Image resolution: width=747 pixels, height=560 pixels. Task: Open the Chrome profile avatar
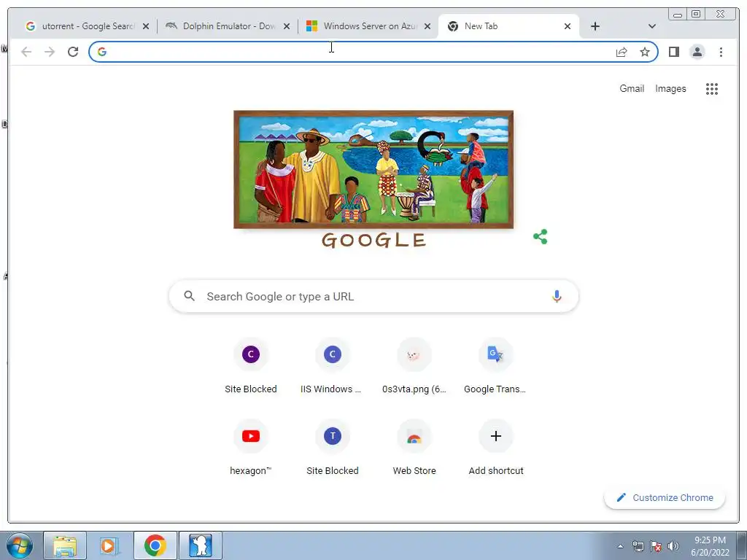pyautogui.click(x=697, y=52)
